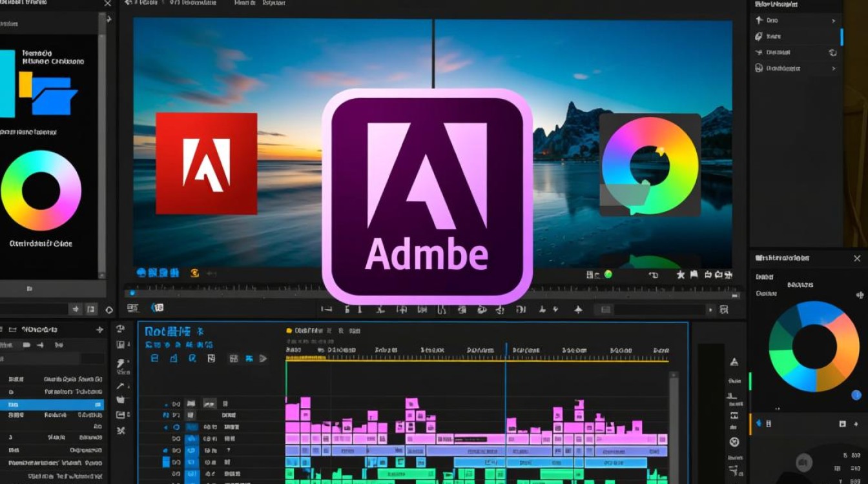Click the blue scrollbar thumb in the top-right panel
The width and height of the screenshot is (868, 484).
[841, 37]
